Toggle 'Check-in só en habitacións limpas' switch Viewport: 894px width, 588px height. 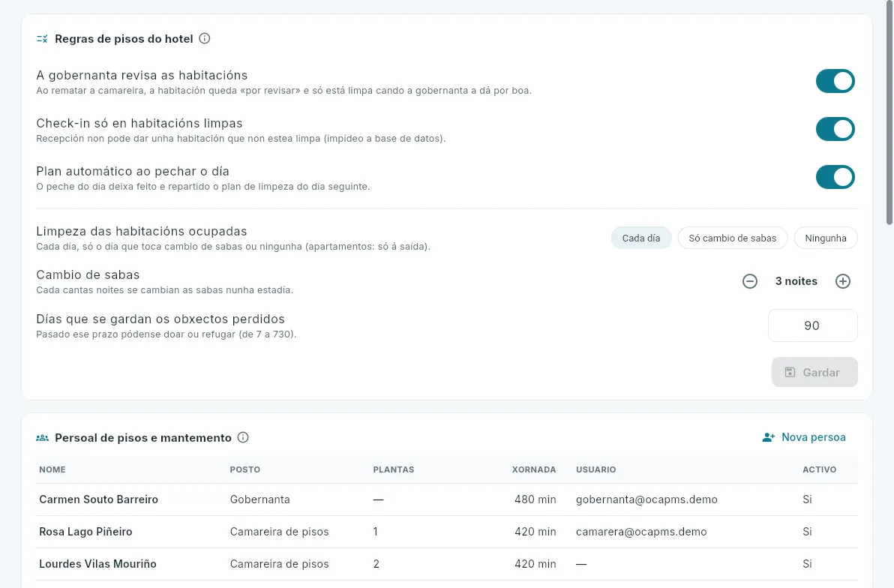point(835,129)
